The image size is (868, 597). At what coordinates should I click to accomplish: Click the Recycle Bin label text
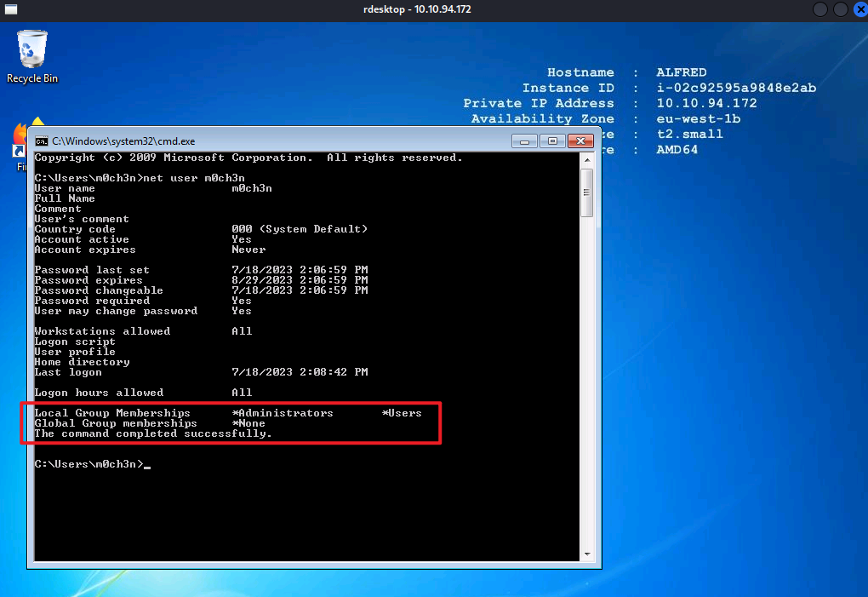pos(32,78)
